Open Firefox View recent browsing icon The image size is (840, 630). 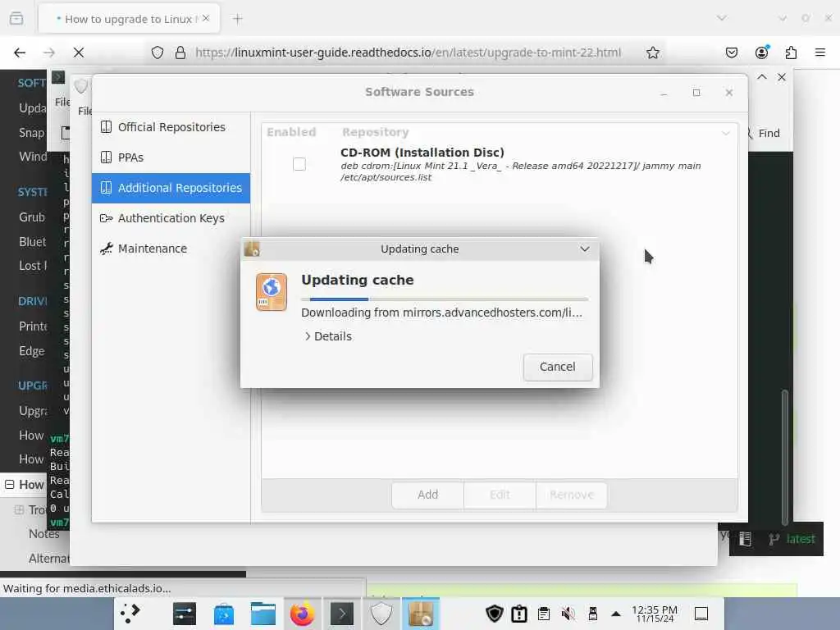(16, 19)
